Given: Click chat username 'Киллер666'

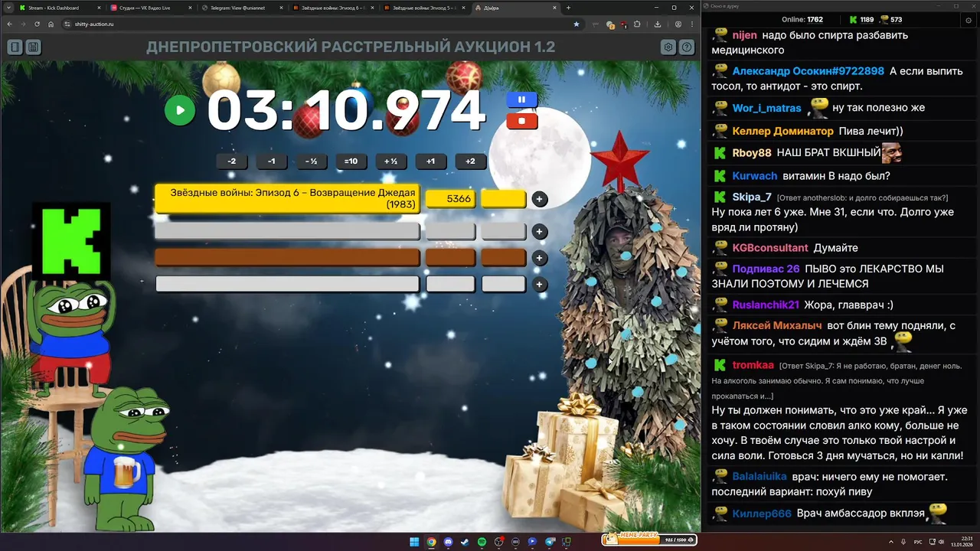Looking at the screenshot, I should pyautogui.click(x=762, y=514).
